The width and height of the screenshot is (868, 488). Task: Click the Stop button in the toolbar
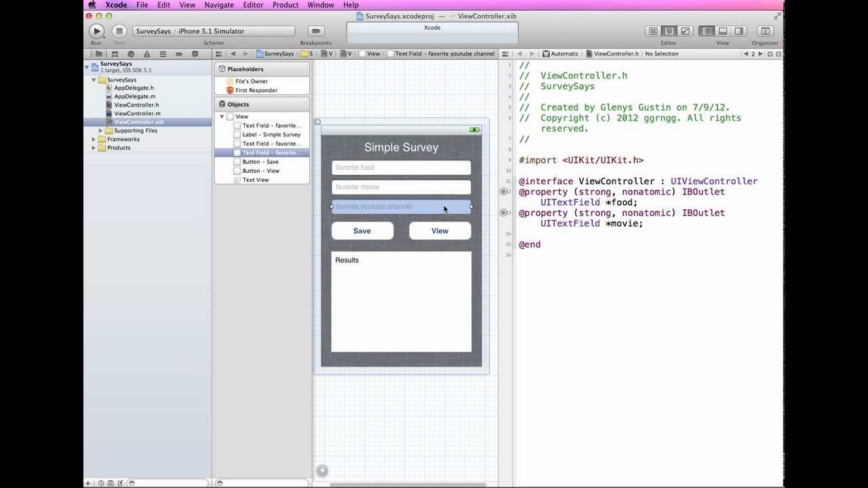[x=119, y=30]
